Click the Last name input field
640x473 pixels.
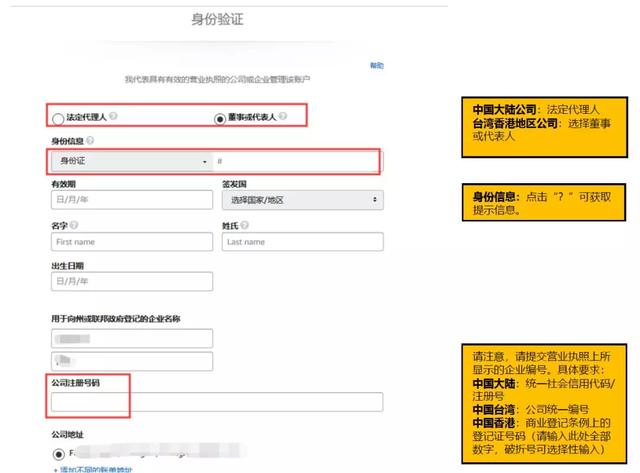[302, 242]
